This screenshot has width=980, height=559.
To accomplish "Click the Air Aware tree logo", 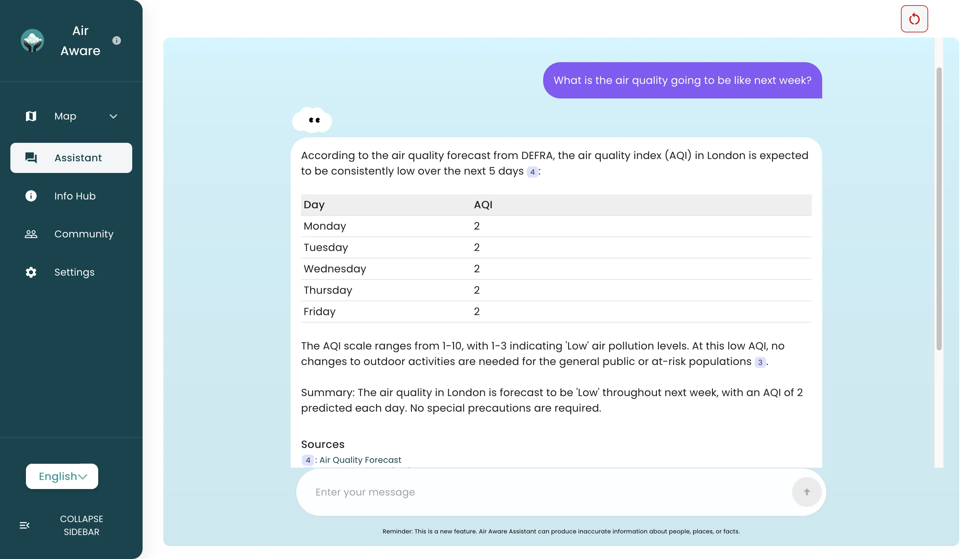I will [x=32, y=41].
